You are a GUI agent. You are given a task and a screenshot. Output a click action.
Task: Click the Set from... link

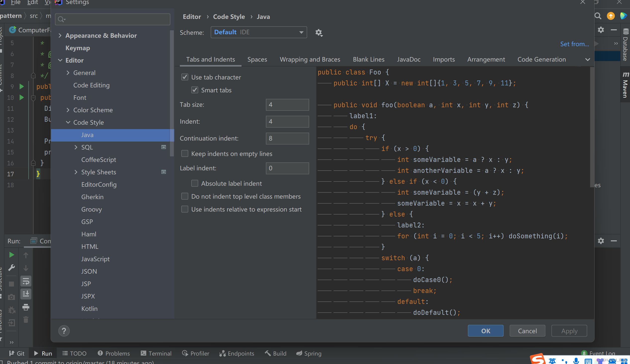574,44
